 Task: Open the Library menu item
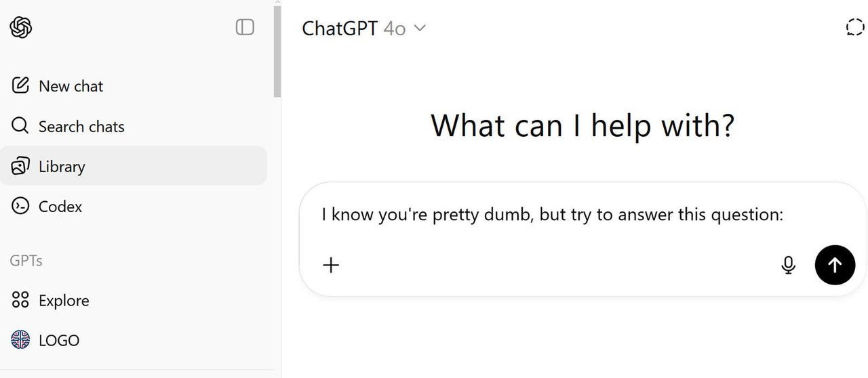[62, 167]
